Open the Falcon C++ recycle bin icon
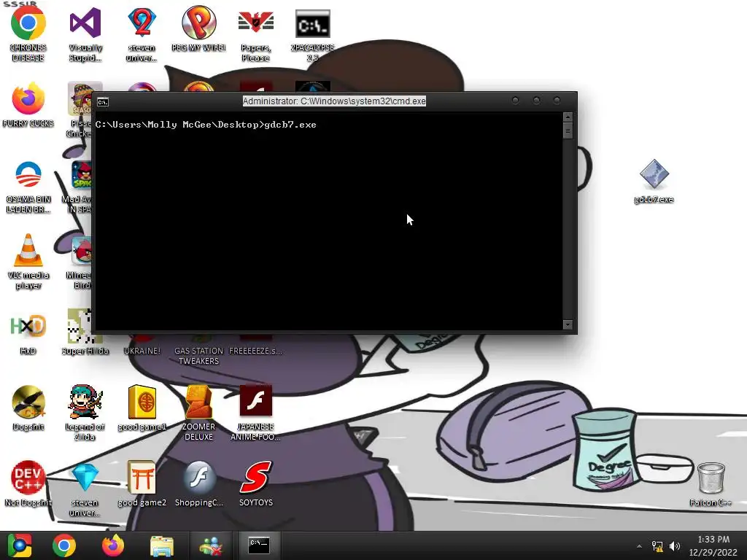This screenshot has width=747, height=560. [x=711, y=484]
